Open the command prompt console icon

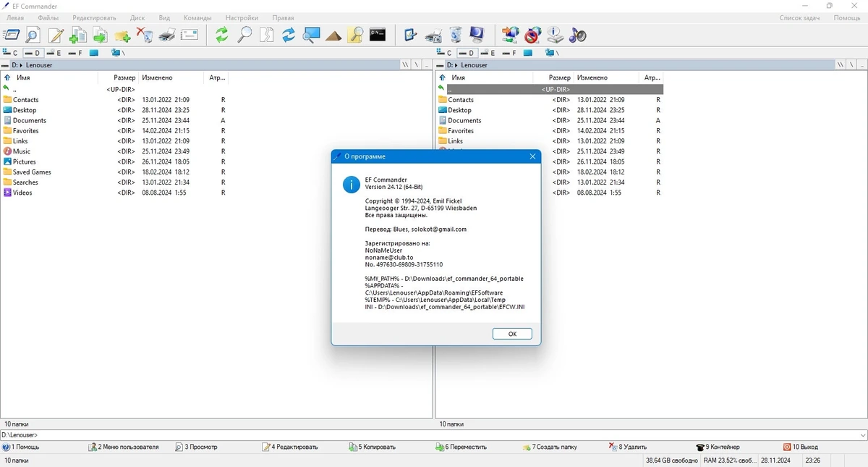click(378, 35)
